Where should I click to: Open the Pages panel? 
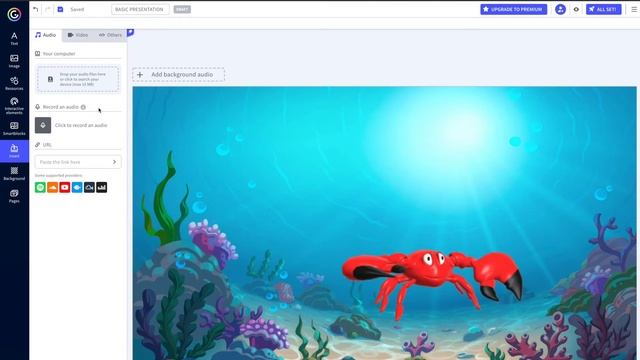(x=14, y=196)
